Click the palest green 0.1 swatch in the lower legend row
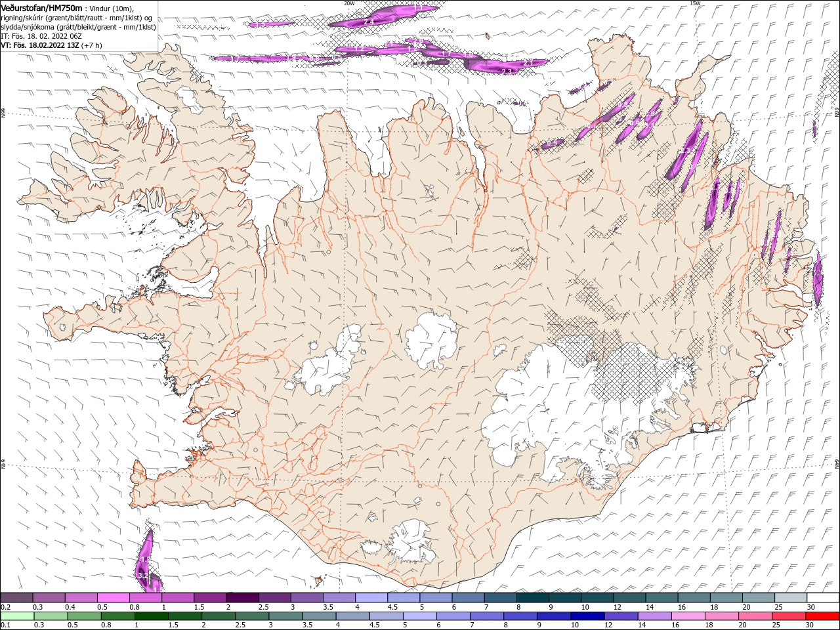This screenshot has width=840, height=630. [17, 616]
